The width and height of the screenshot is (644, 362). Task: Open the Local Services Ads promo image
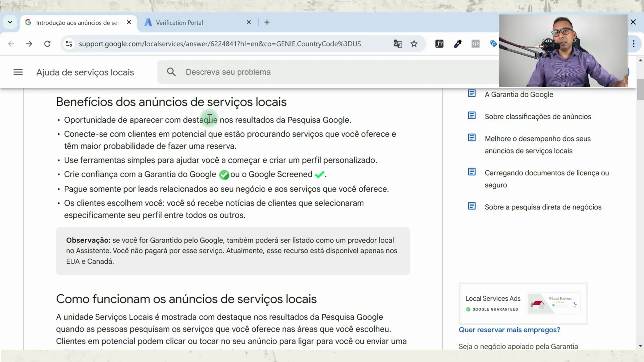[x=523, y=304]
